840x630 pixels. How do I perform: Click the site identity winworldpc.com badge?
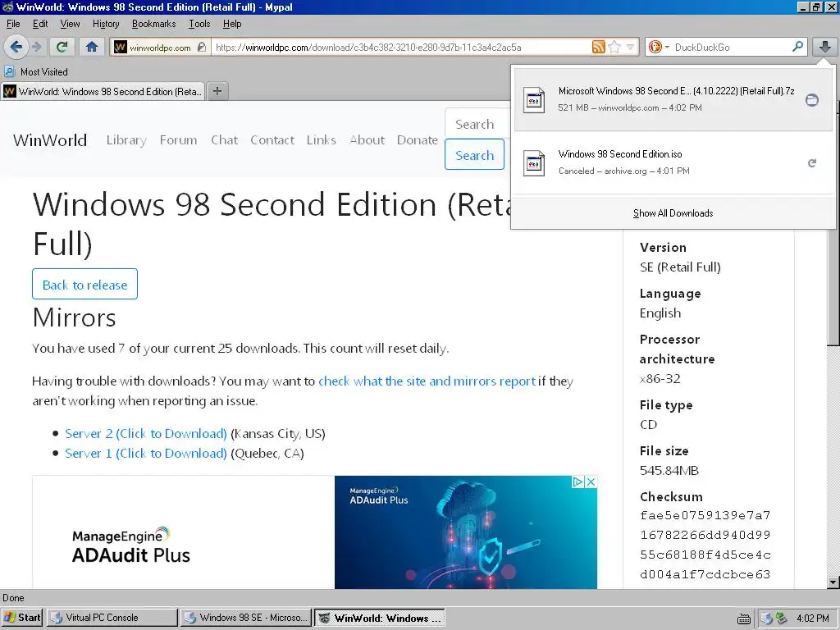[x=160, y=47]
